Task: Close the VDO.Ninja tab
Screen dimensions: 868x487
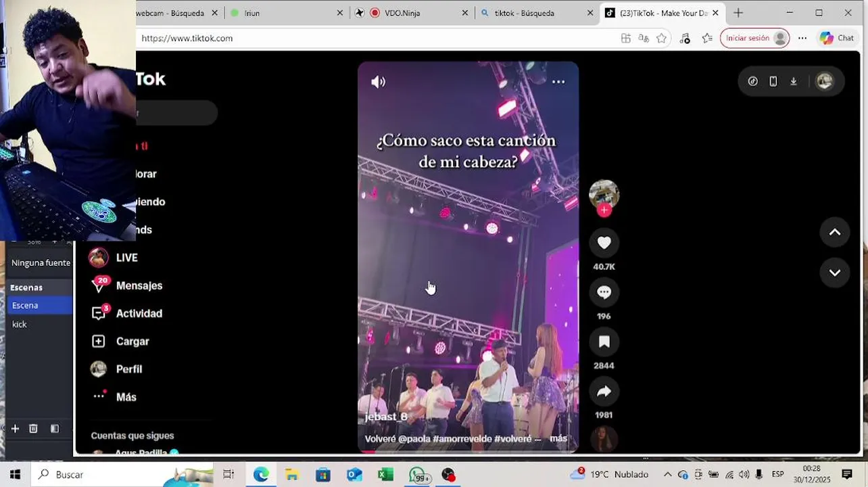Action: coord(465,13)
